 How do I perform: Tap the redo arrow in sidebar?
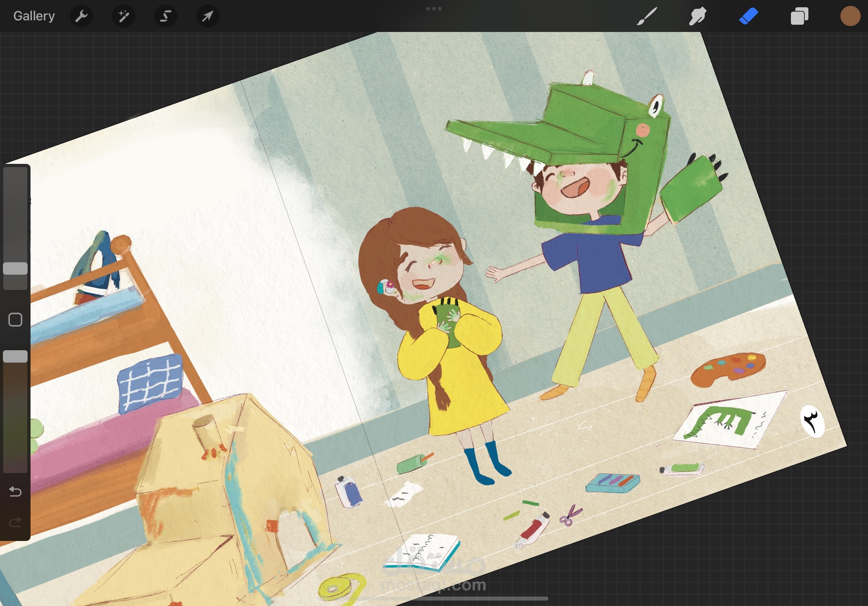pyautogui.click(x=15, y=522)
